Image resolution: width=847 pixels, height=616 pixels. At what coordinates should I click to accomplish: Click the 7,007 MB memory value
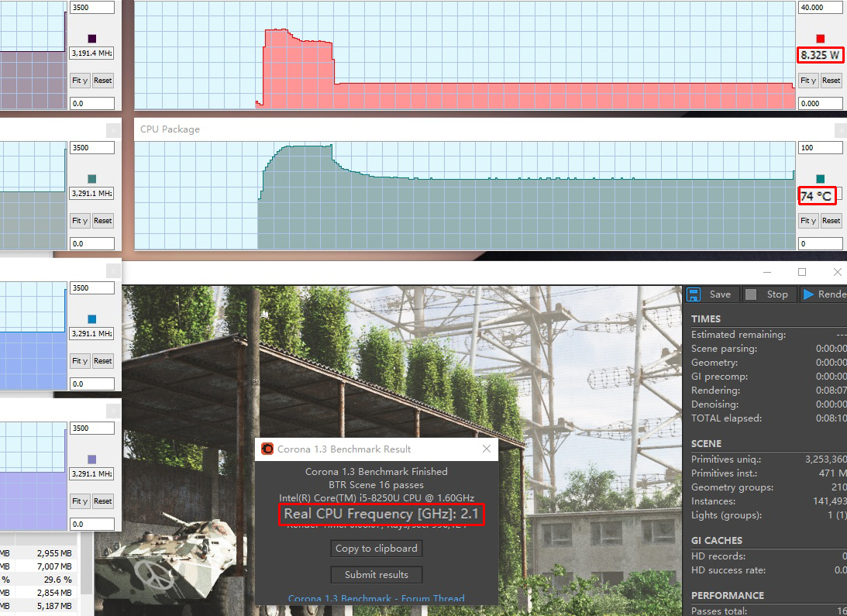(54, 566)
